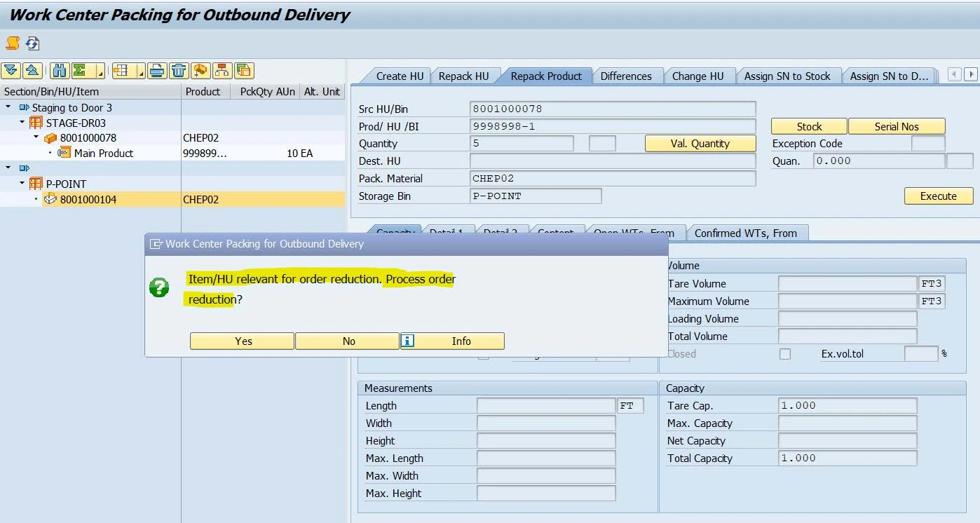Viewport: 980px width, 523px height.
Task: Open the layout dropdown arrow in toolbar
Action: pyautogui.click(x=141, y=72)
